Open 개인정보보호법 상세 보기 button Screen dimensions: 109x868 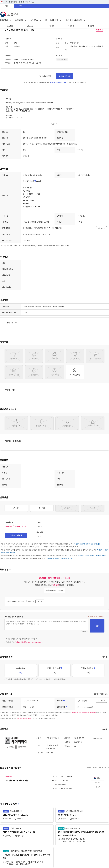tap(54, 590)
